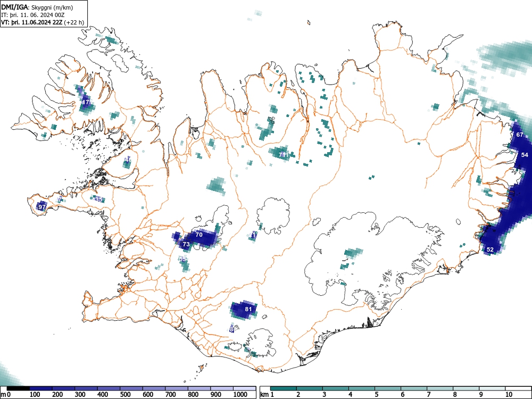Click the value 711 in northern Iceland
Image resolution: width=532 pixels, height=399 pixels.
point(284,155)
